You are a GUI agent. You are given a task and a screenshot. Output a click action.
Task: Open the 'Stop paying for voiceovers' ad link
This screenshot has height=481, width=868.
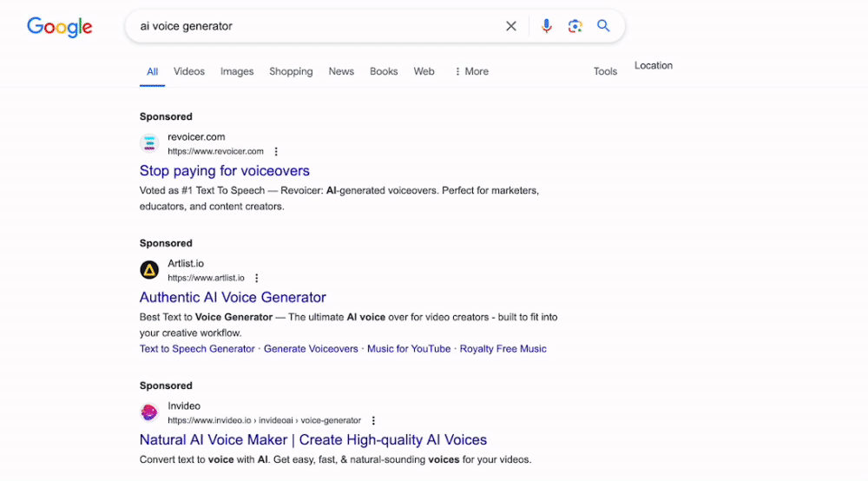tap(224, 170)
